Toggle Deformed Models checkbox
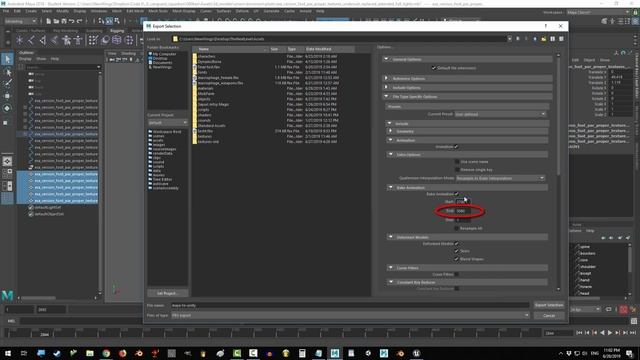 456,244
